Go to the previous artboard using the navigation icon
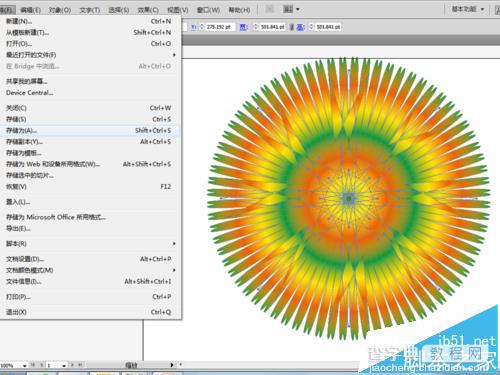 pyautogui.click(x=41, y=365)
